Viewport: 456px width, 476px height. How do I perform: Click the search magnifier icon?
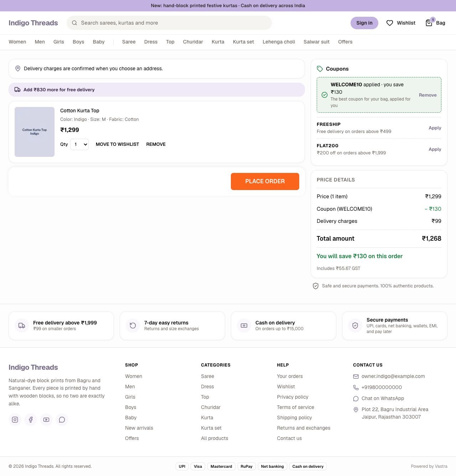coord(74,23)
